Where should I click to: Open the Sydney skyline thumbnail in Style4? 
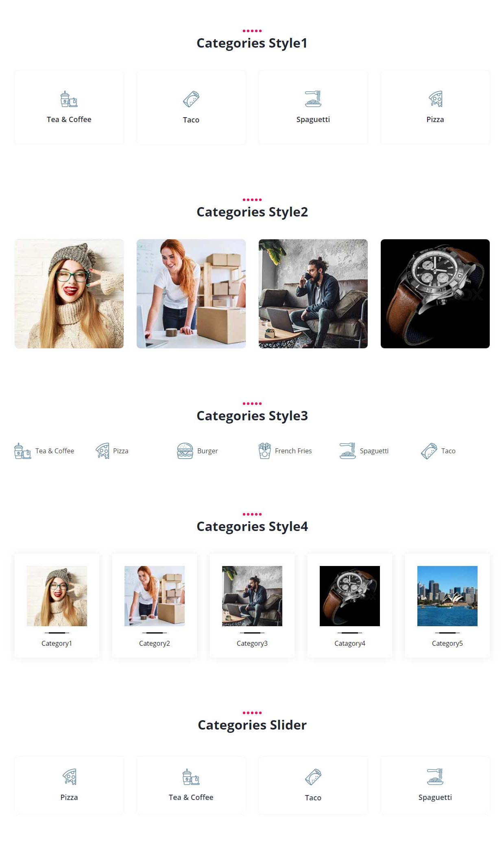447,596
